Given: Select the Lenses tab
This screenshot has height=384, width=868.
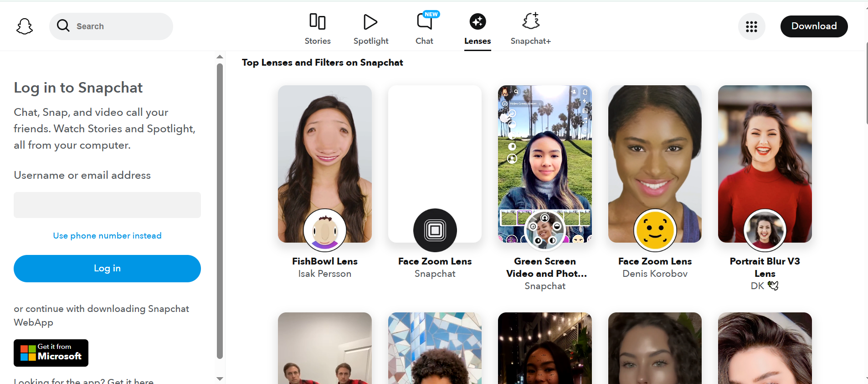Looking at the screenshot, I should point(478,30).
